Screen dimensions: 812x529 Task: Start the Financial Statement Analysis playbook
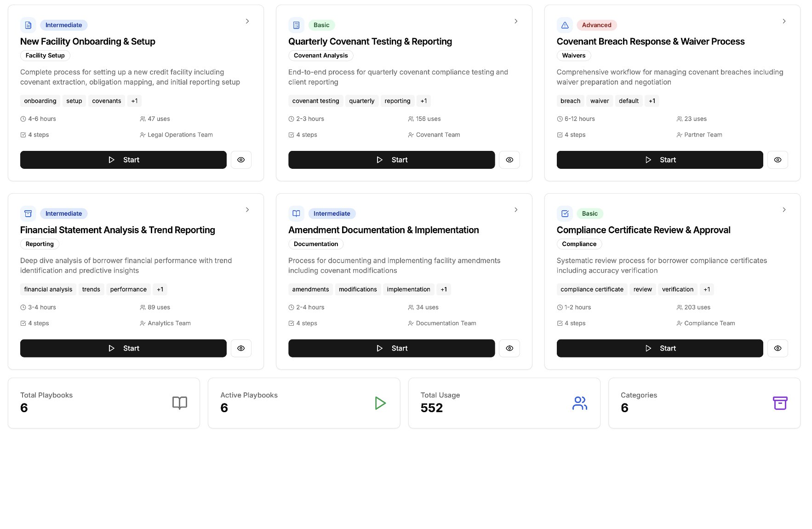[x=123, y=348]
